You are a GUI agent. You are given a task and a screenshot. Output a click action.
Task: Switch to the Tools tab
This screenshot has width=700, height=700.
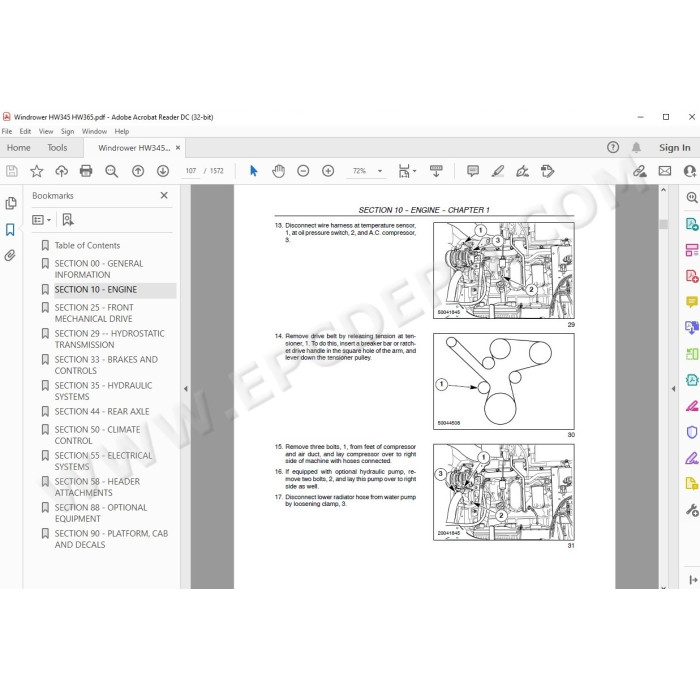[x=58, y=147]
